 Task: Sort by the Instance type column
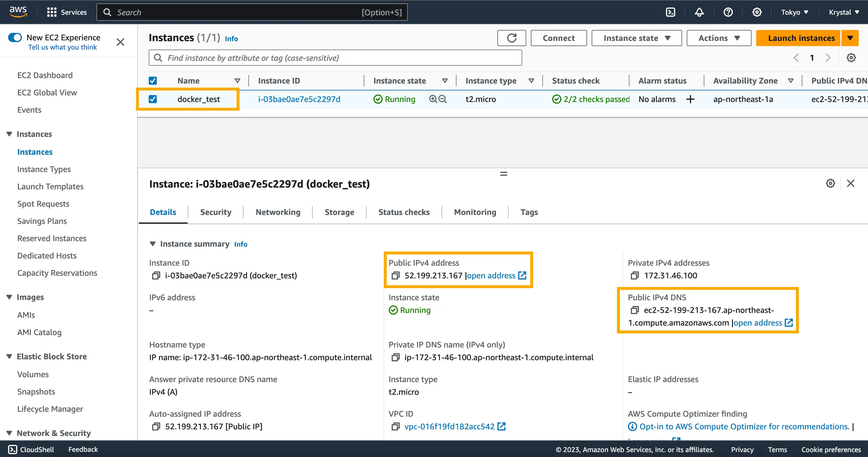[531, 81]
